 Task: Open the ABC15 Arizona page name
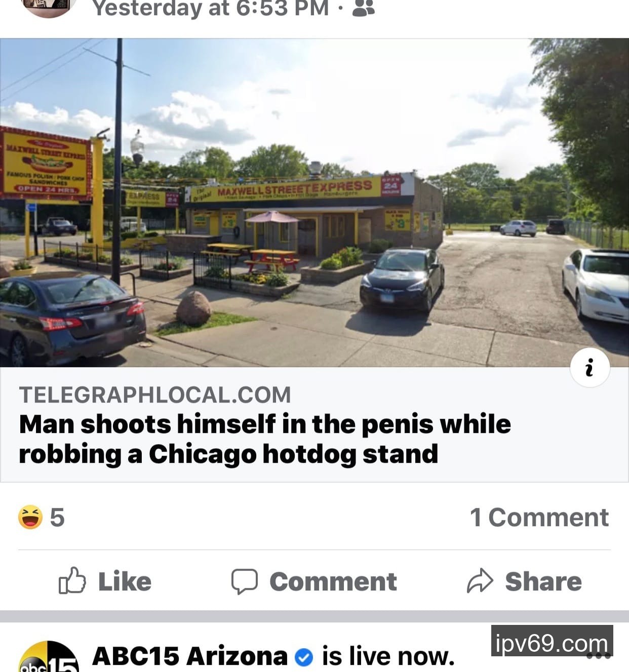tap(190, 656)
